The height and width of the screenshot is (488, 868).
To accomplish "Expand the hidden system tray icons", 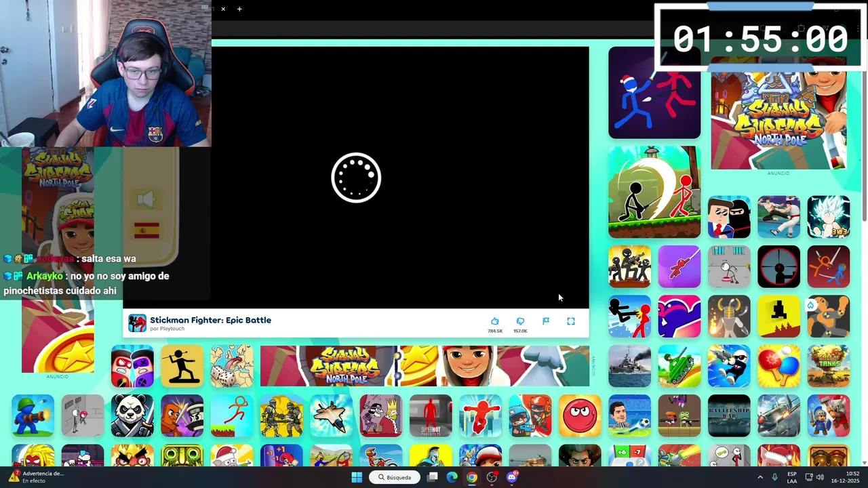I will pos(759,477).
